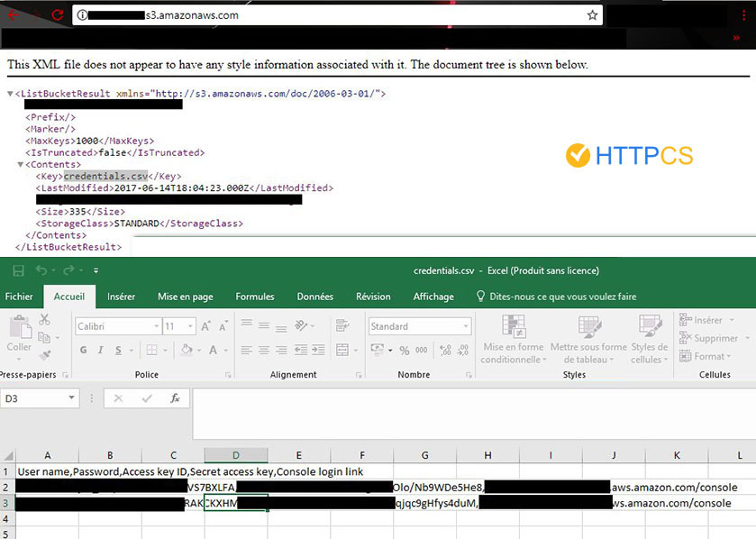Decrease the font size
Image resolution: width=756 pixels, height=539 pixels.
[x=223, y=326]
